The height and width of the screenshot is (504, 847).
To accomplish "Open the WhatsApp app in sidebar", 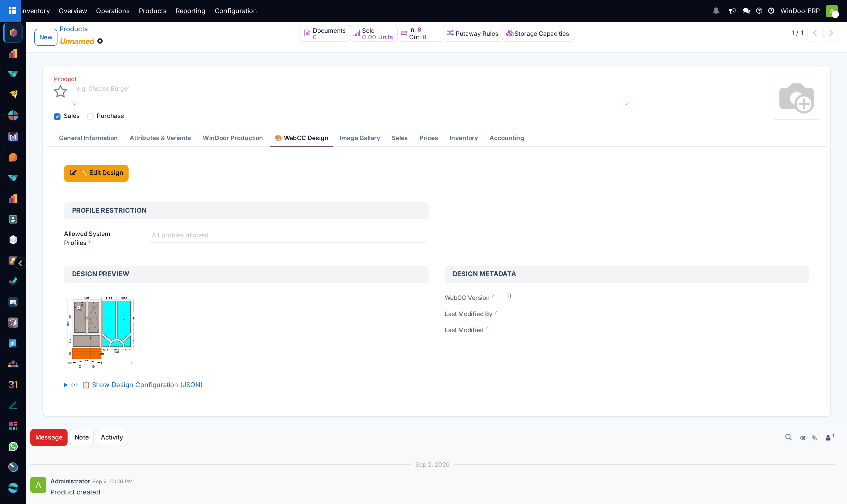I will coord(13,447).
